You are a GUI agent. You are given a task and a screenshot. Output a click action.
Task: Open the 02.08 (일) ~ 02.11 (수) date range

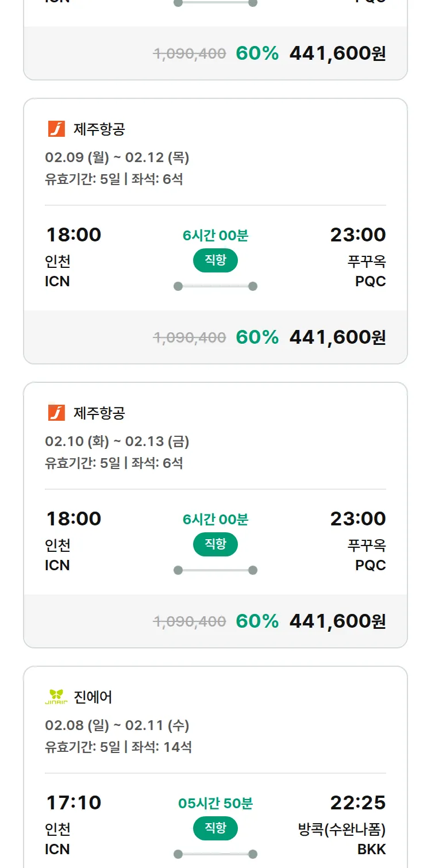(117, 725)
